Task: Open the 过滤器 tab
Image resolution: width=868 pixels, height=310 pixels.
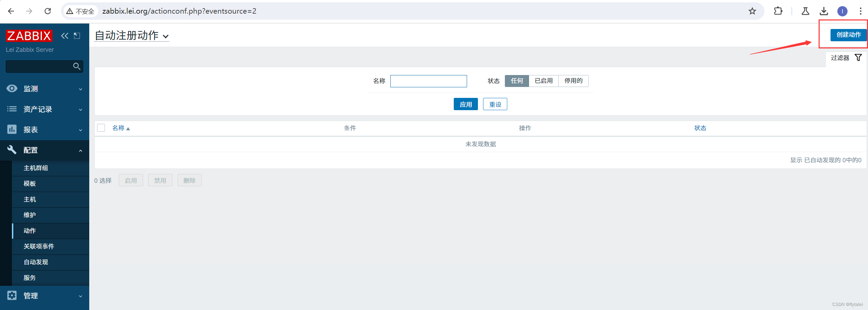Action: [x=846, y=58]
